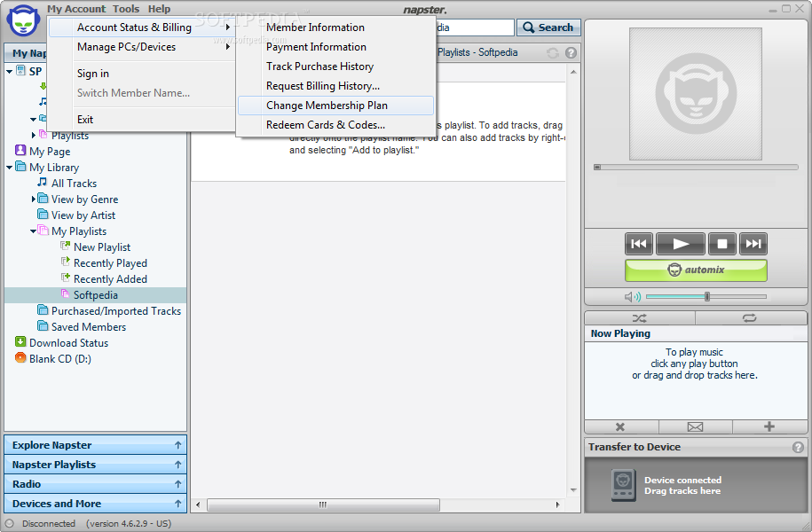Click the speaker mute icon

click(632, 296)
